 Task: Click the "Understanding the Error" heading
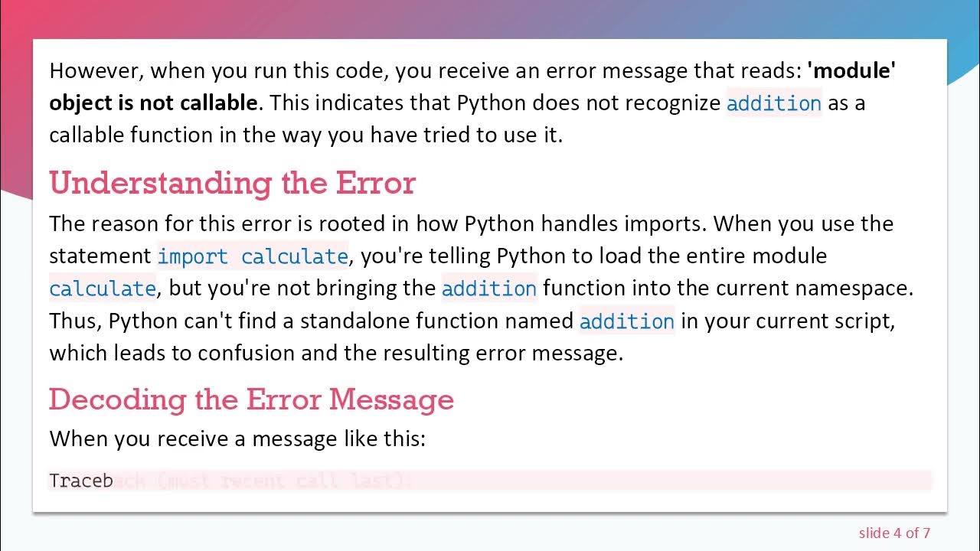point(232,184)
